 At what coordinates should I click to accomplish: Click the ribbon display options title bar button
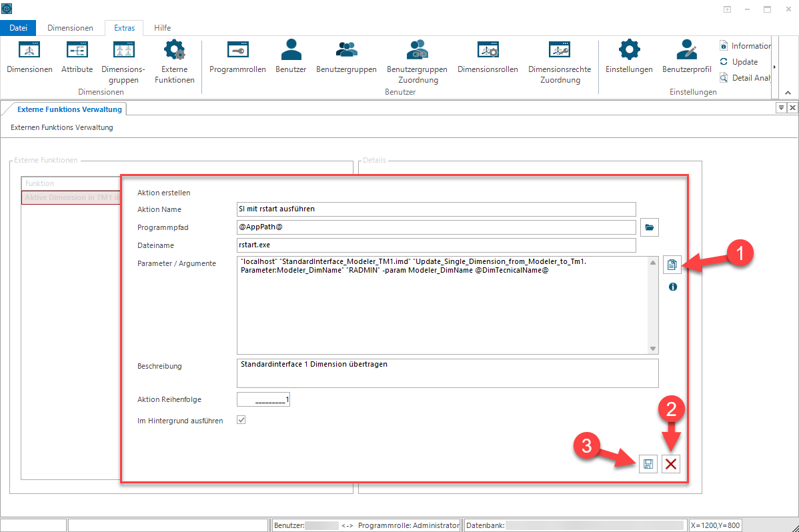pyautogui.click(x=727, y=9)
